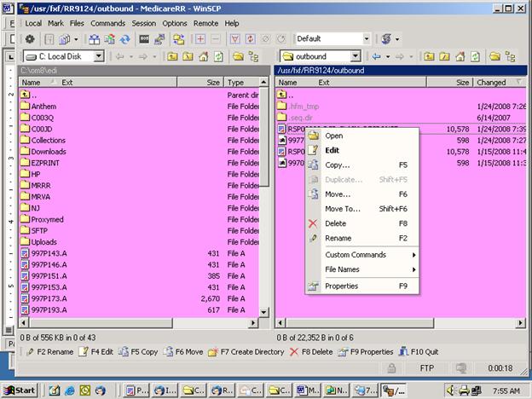Screen dimensions: 532x399
Task: Select Rename in the context menu
Action: tap(338, 238)
